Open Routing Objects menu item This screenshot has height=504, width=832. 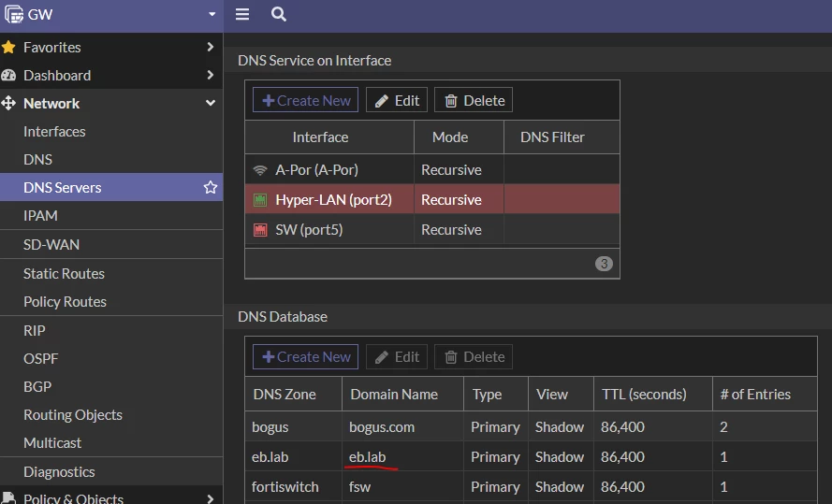(x=73, y=415)
